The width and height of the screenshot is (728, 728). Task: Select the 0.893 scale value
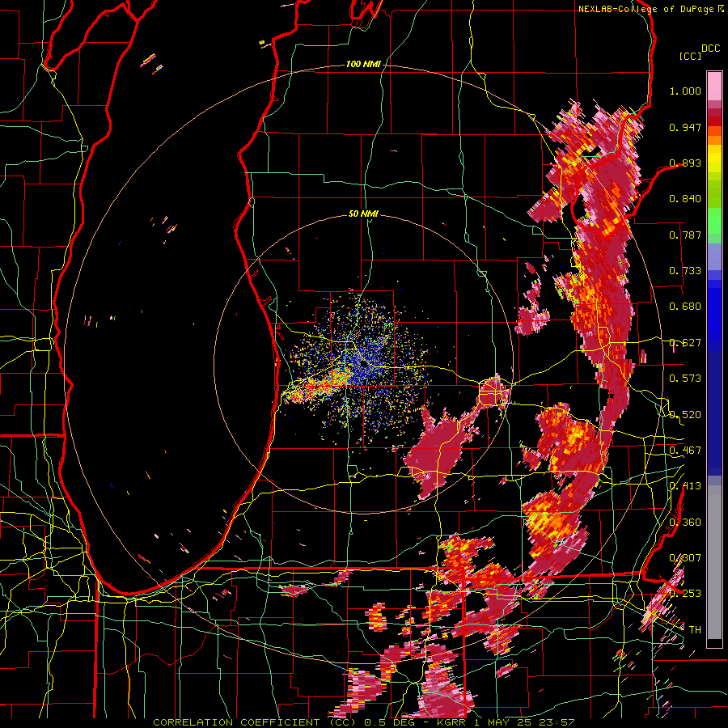click(685, 163)
